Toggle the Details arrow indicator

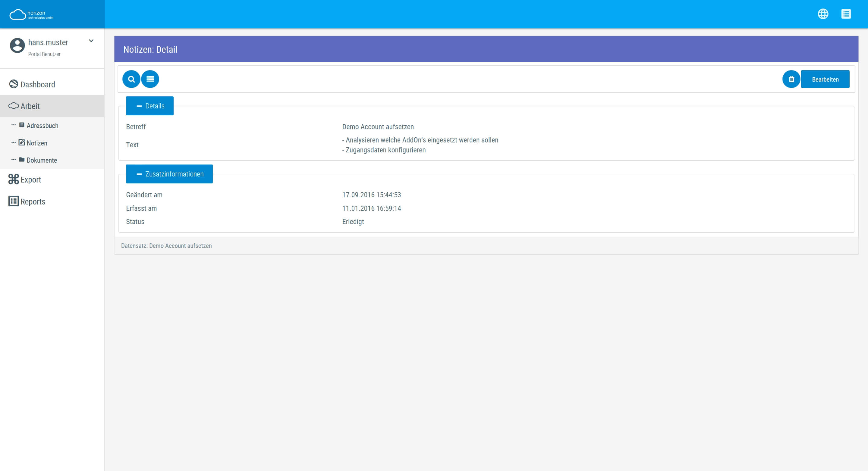(139, 106)
